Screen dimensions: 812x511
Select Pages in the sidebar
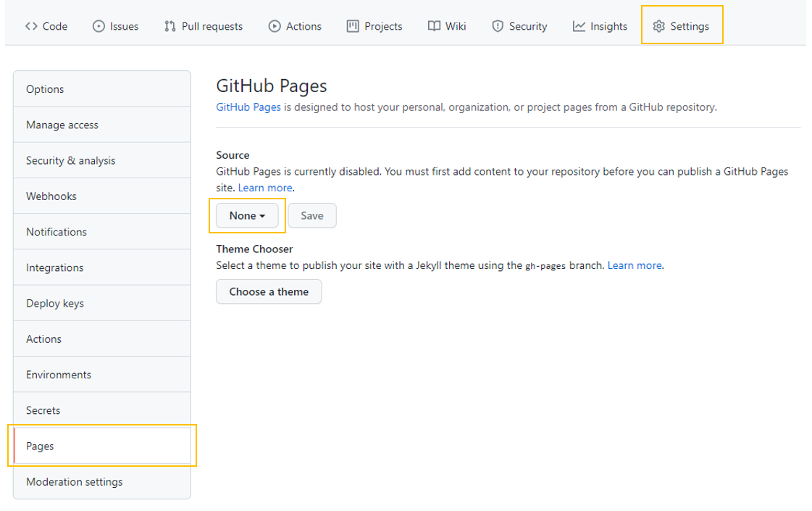pyautogui.click(x=102, y=446)
